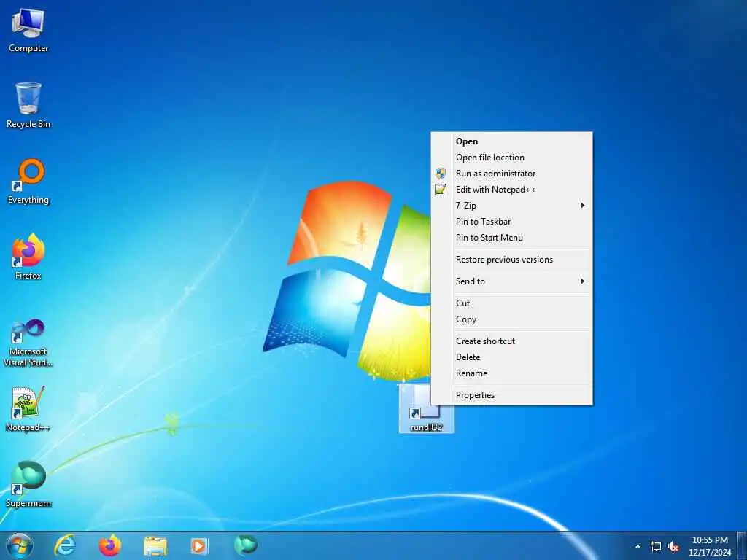Choose Open file location
Image resolution: width=747 pixels, height=560 pixels.
512,157
